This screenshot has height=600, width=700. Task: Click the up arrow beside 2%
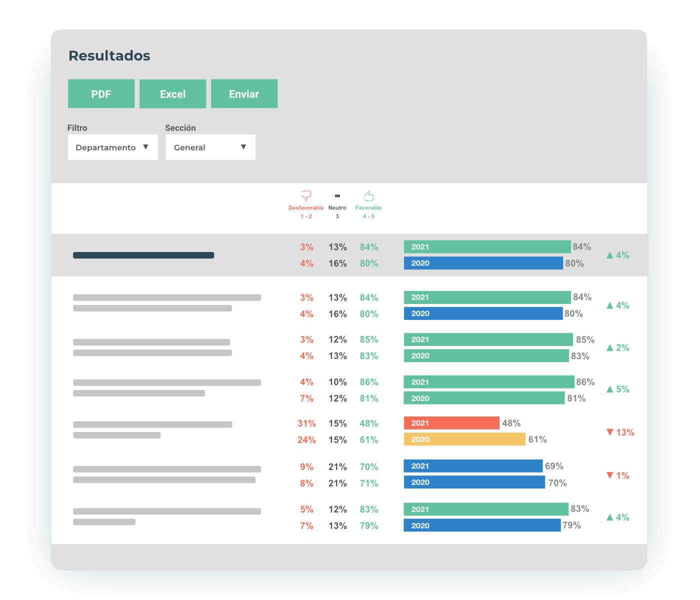[x=610, y=347]
